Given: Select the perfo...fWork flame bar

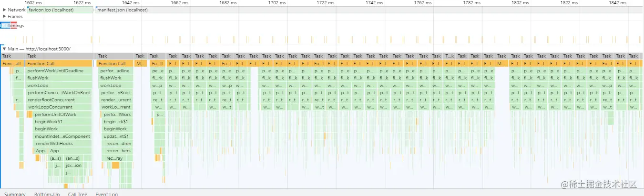Looking at the screenshot, I should pos(117,115).
